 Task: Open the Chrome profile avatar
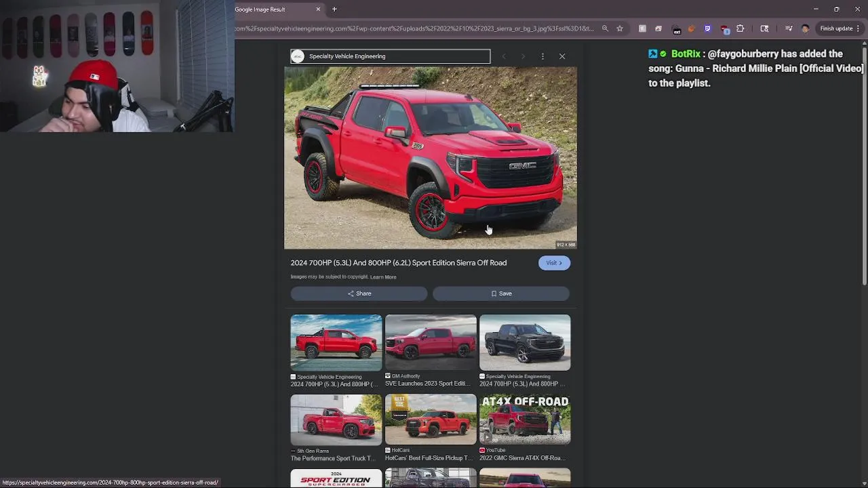point(805,28)
